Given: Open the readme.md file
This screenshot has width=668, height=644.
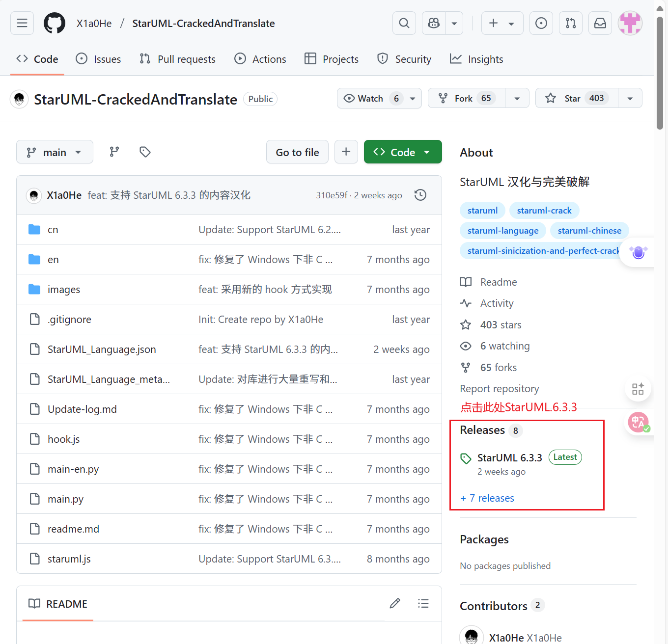Looking at the screenshot, I should (x=73, y=529).
